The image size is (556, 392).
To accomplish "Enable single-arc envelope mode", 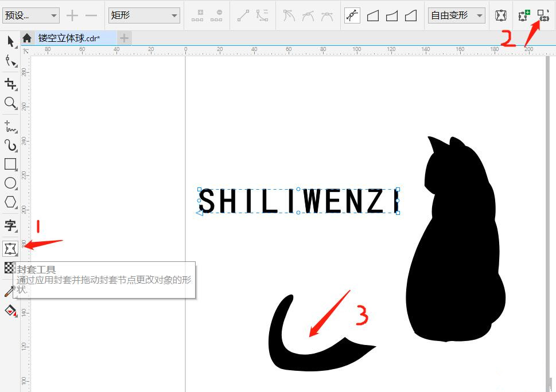I will 392,15.
